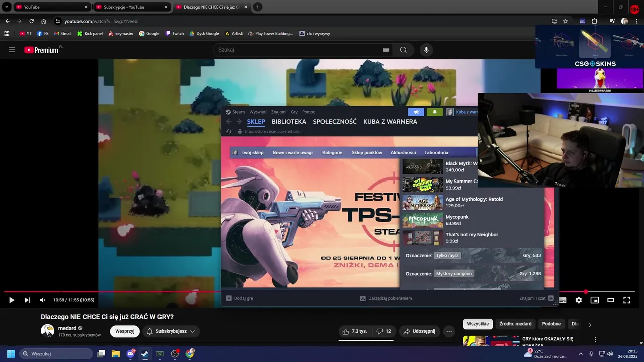Image resolution: width=644 pixels, height=362 pixels.
Task: Open the cfx i wysrywy bookmark folder
Action: coord(315,34)
